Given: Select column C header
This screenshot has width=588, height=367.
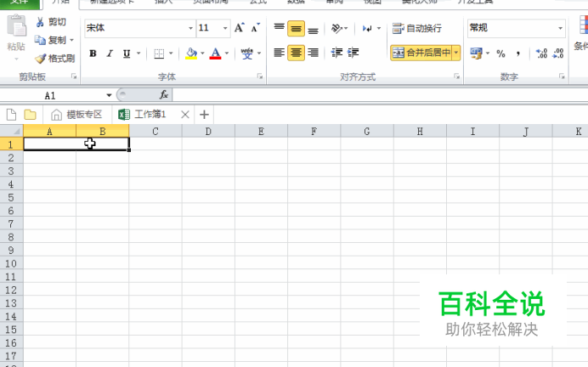Looking at the screenshot, I should click(155, 131).
